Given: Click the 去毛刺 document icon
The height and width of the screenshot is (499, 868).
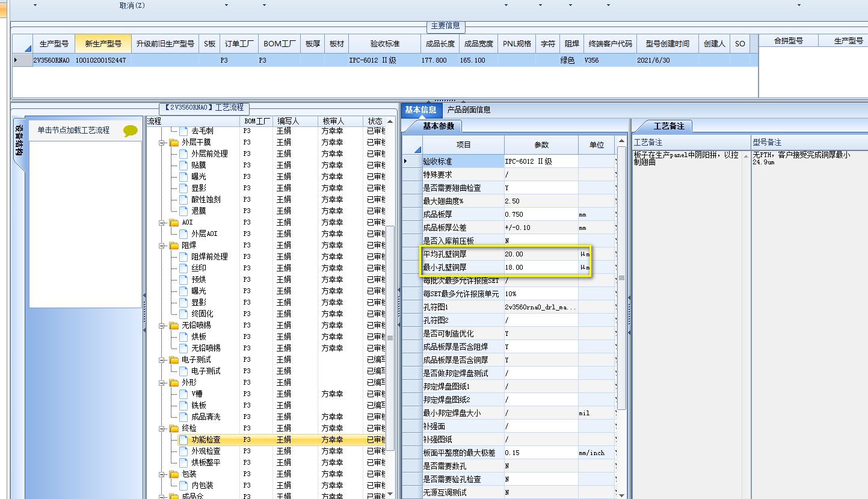Looking at the screenshot, I should (183, 131).
